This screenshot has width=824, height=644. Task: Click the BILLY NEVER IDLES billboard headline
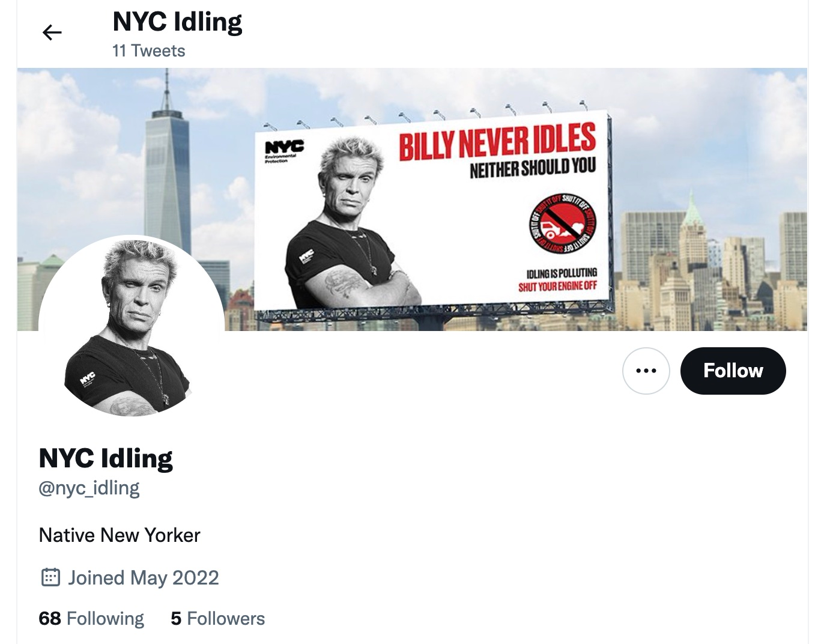tap(497, 141)
